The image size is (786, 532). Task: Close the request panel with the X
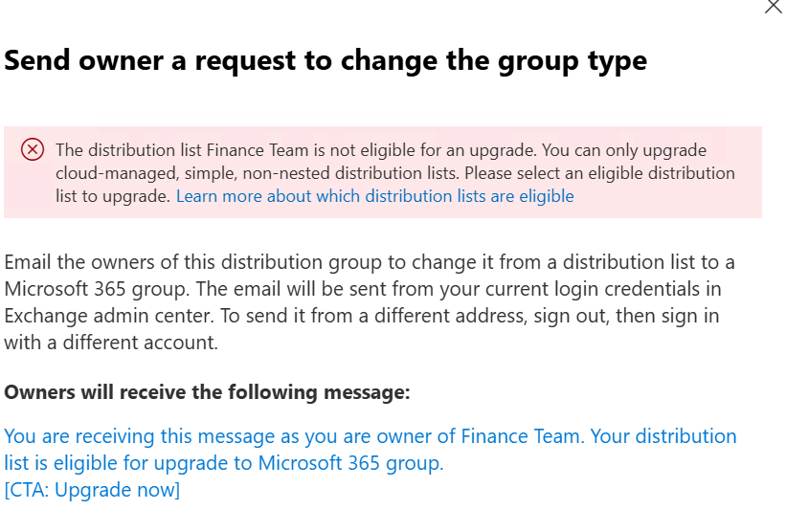click(773, 6)
